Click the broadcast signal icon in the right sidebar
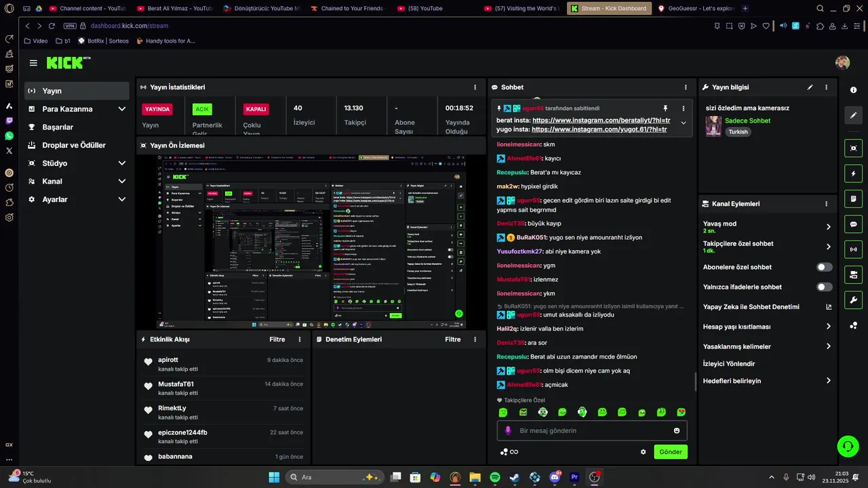 point(853,249)
